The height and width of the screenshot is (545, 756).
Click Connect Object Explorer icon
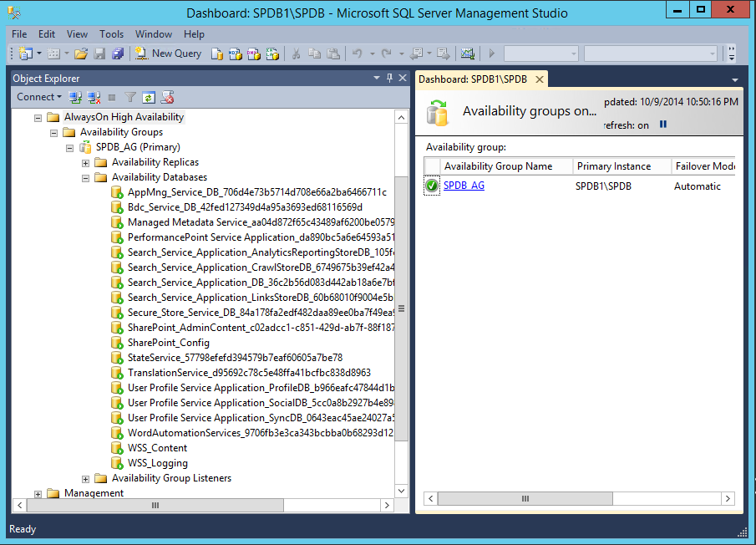[74, 98]
